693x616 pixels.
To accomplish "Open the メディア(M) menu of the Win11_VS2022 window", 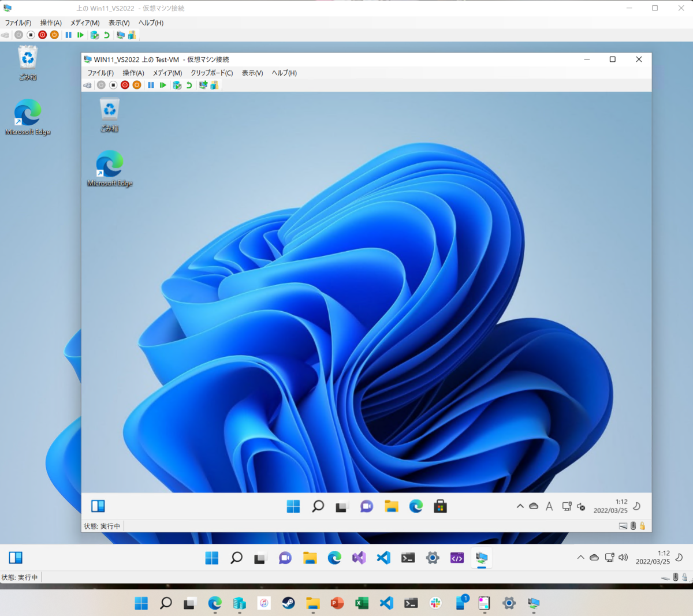I will coord(85,23).
